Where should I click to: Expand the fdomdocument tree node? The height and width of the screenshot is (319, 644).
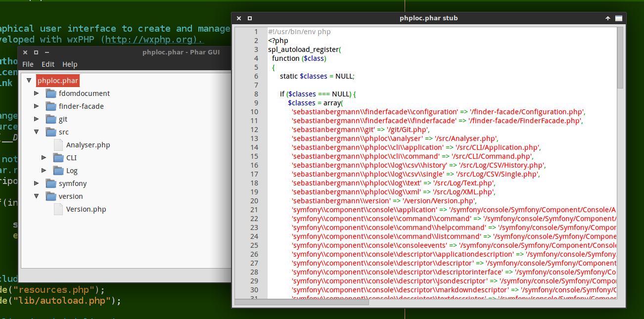pyautogui.click(x=36, y=93)
